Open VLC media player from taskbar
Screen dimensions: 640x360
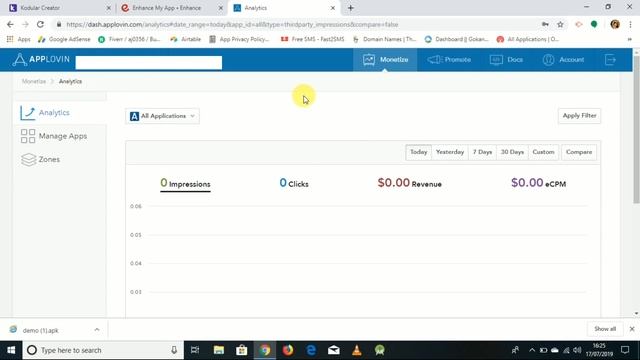click(x=357, y=350)
